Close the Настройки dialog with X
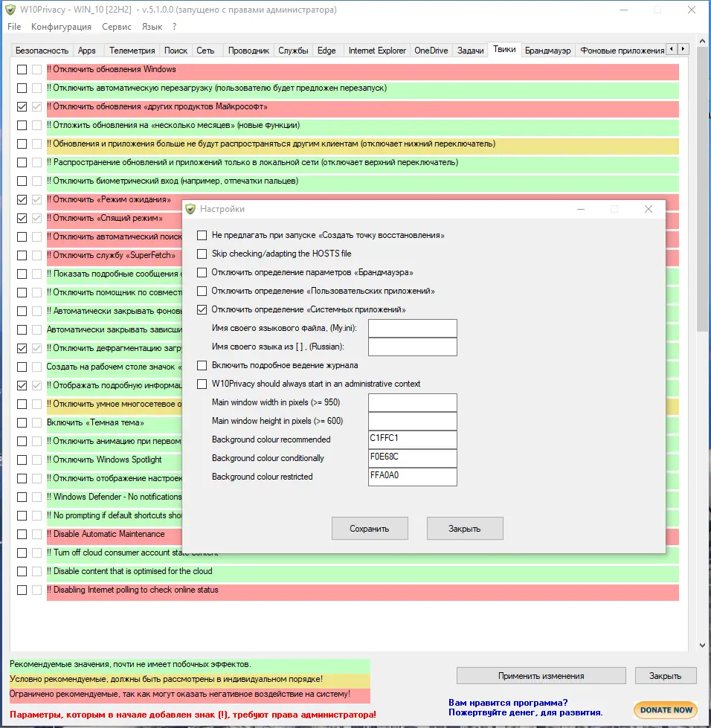The width and height of the screenshot is (711, 728). [649, 210]
